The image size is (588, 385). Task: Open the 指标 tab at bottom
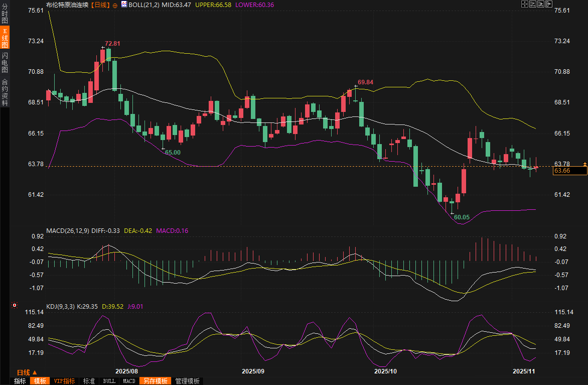(20, 381)
